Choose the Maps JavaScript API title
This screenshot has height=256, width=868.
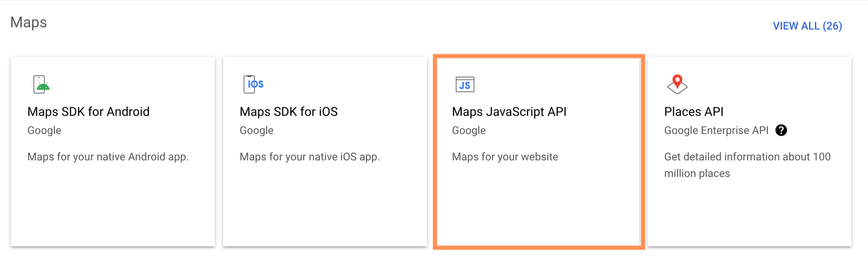point(509,112)
